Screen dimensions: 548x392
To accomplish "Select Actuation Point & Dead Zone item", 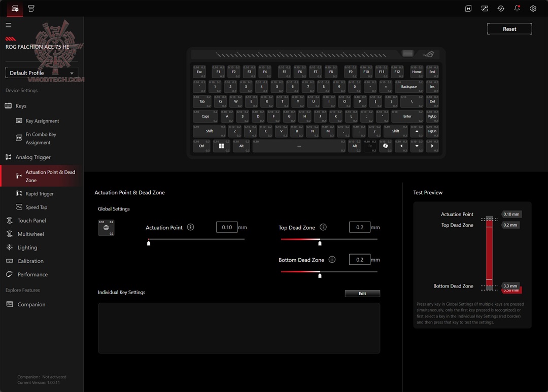I will pos(42,176).
